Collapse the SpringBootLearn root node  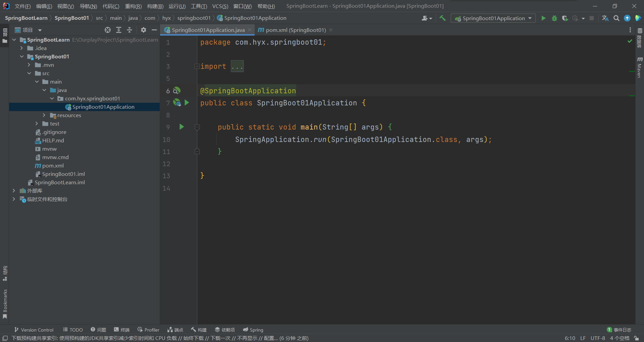tap(14, 40)
